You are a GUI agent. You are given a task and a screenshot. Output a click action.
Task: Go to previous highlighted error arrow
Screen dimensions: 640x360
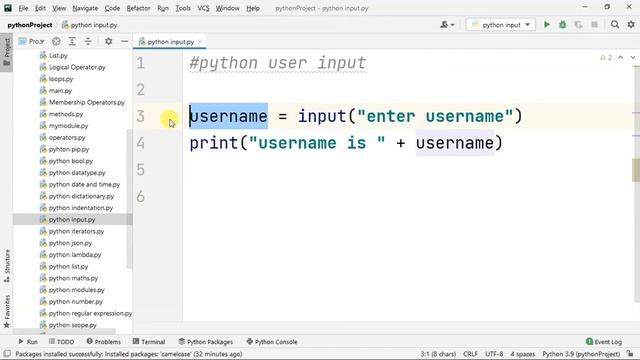point(620,58)
